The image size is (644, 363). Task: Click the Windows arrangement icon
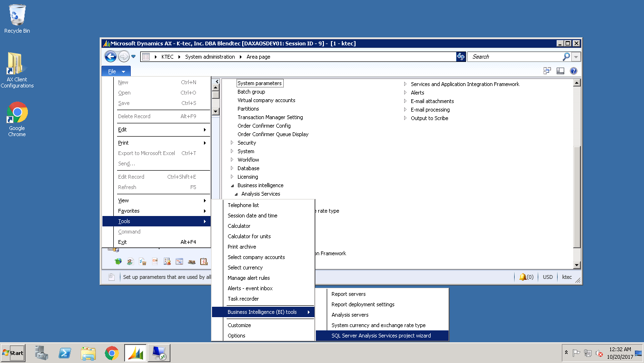(x=547, y=71)
